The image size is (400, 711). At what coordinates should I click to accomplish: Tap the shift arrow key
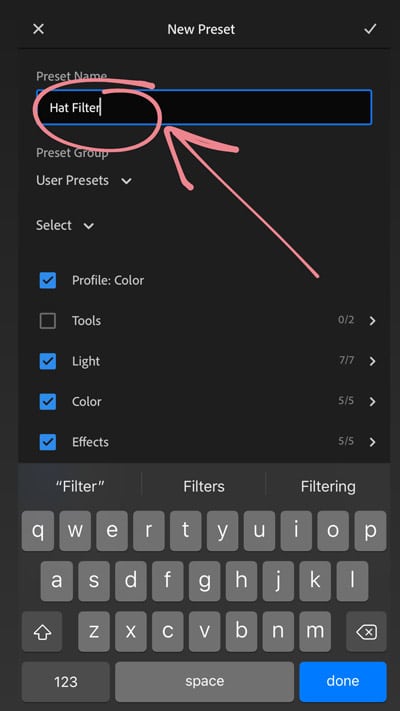pos(42,632)
